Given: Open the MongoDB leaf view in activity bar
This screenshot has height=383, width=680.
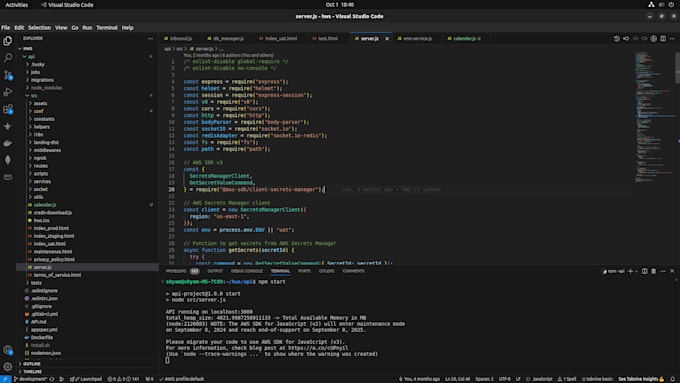Looking at the screenshot, I should coord(8,160).
